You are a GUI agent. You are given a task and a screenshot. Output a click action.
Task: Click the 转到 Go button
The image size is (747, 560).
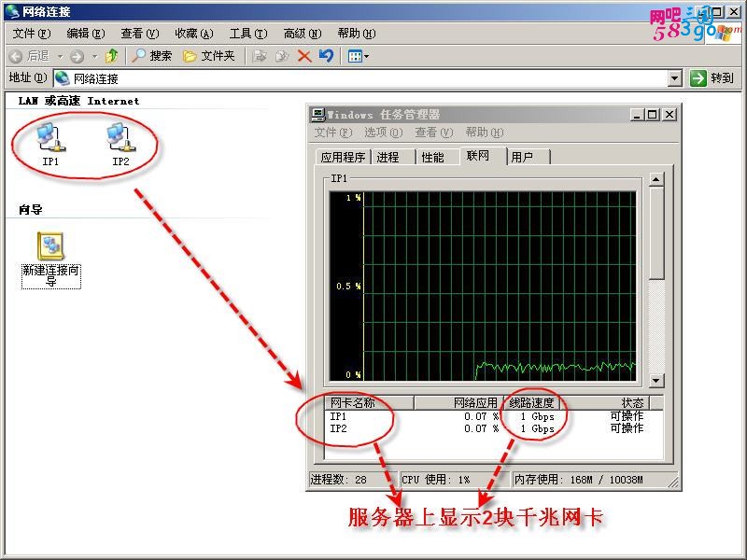tap(712, 78)
